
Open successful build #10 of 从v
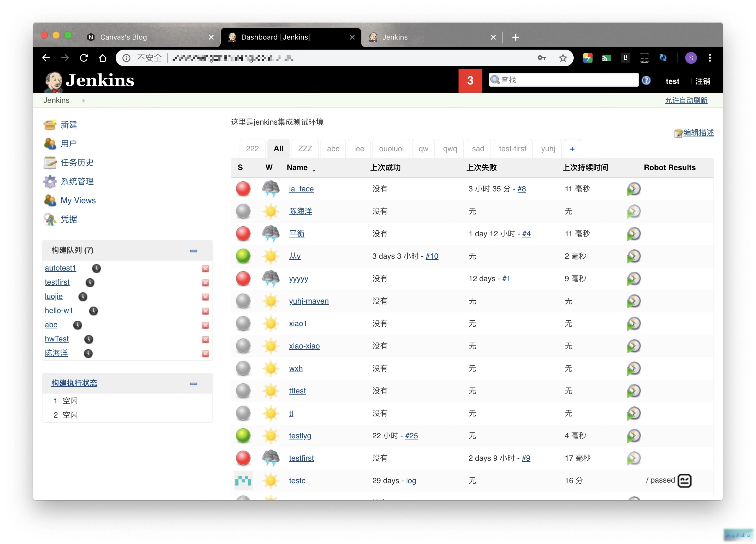[x=432, y=256]
